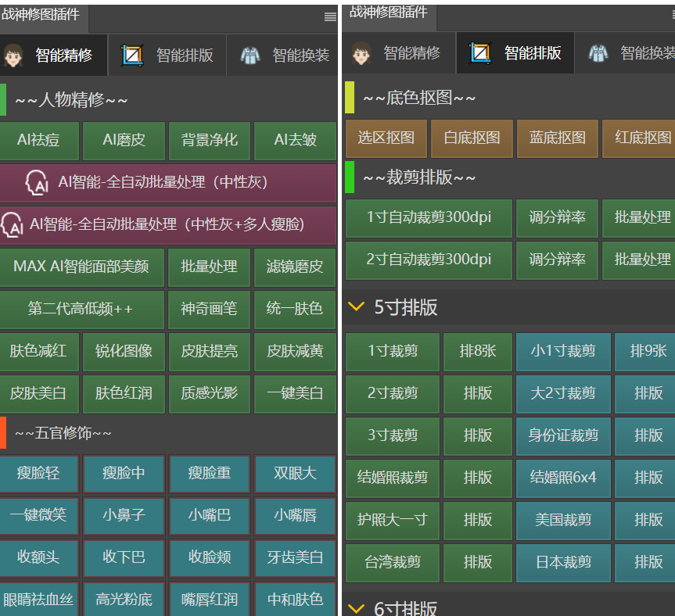Switch to the 智能换装 tab in the left panel

pyautogui.click(x=300, y=56)
